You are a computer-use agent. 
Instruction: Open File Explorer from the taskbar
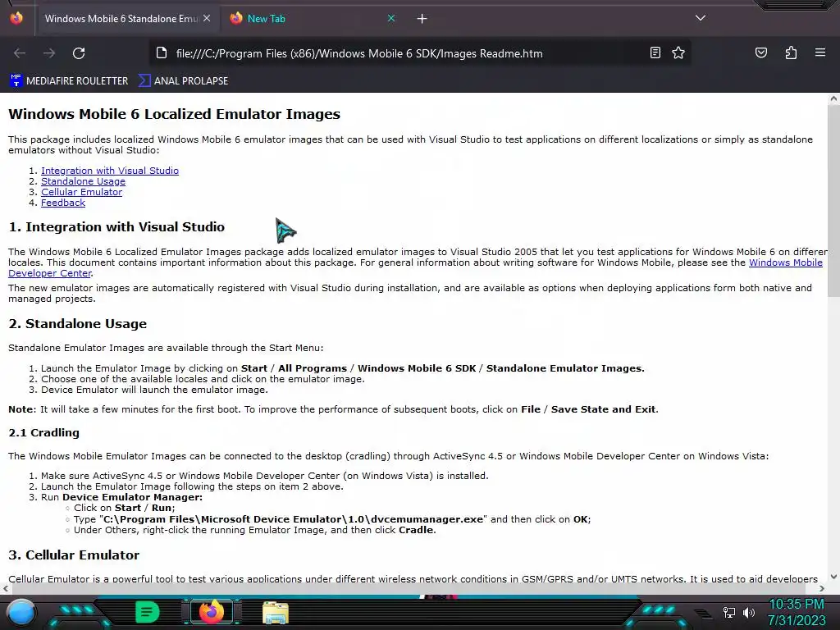pyautogui.click(x=276, y=612)
